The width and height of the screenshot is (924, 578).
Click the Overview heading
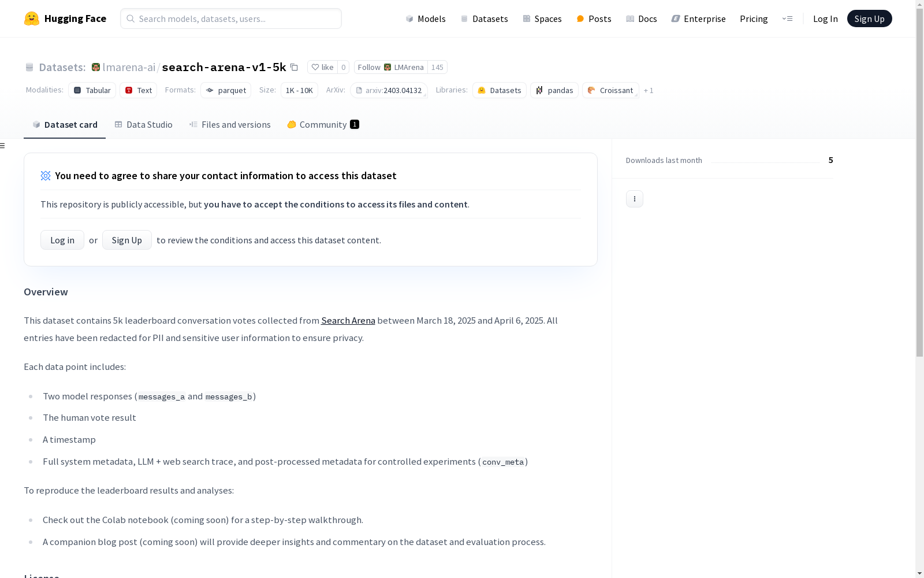click(x=46, y=292)
